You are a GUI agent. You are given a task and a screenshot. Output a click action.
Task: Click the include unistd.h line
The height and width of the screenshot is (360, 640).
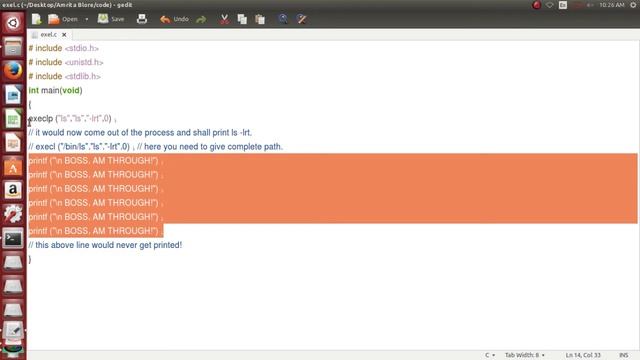coord(66,62)
